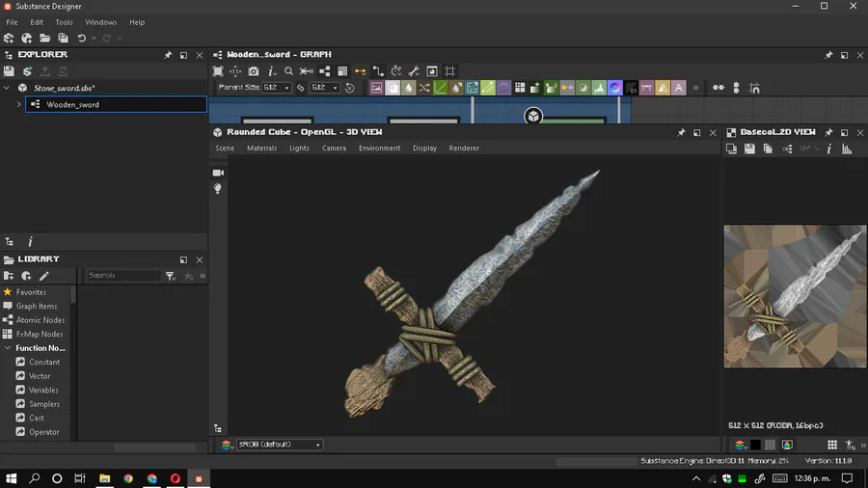Click the graph camera snapshot icon

[254, 71]
